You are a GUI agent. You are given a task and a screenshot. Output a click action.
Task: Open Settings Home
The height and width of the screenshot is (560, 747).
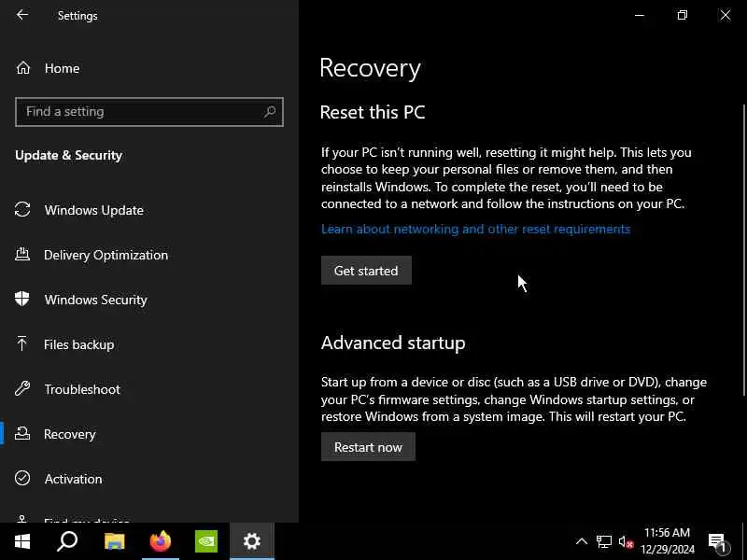[149, 68]
